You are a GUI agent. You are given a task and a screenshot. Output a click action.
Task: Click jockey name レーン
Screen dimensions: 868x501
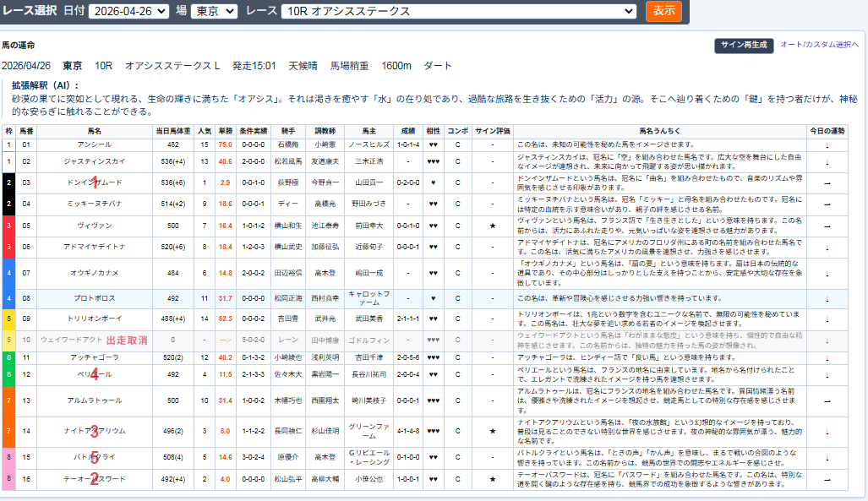tap(288, 340)
